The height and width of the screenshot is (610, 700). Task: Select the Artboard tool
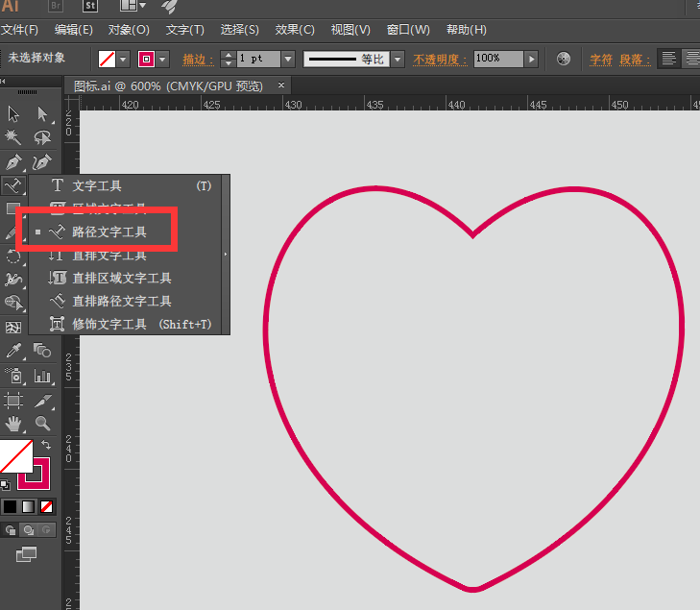13,401
